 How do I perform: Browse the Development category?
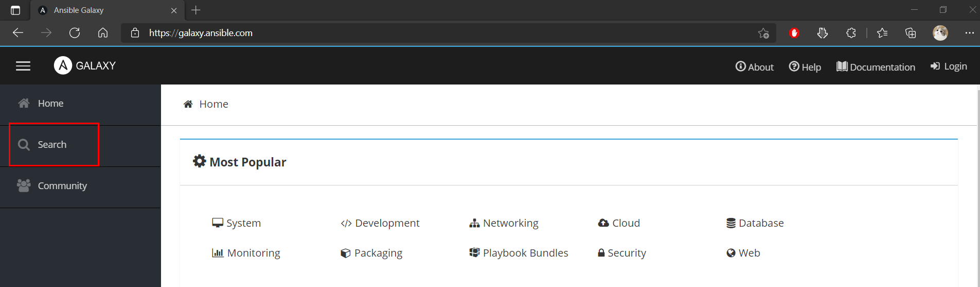[x=380, y=223]
